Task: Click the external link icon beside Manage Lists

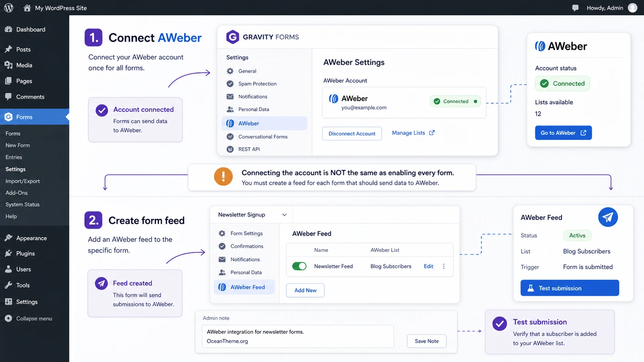Action: [x=432, y=133]
